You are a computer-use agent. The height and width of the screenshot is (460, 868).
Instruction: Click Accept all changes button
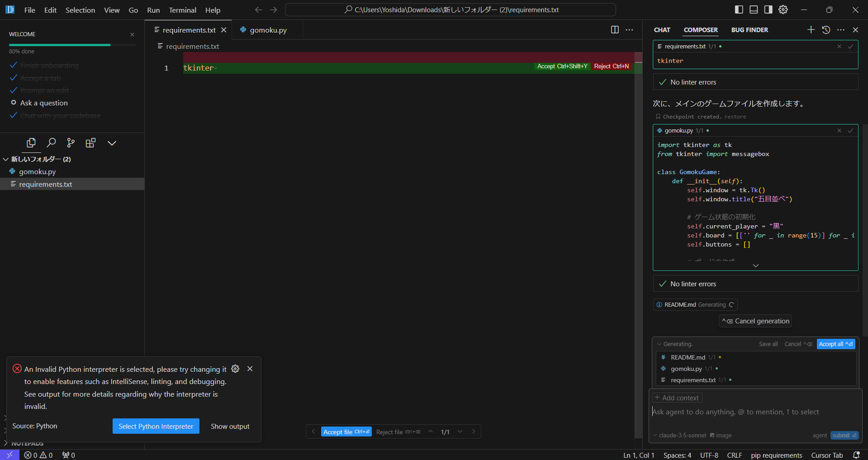[836, 344]
